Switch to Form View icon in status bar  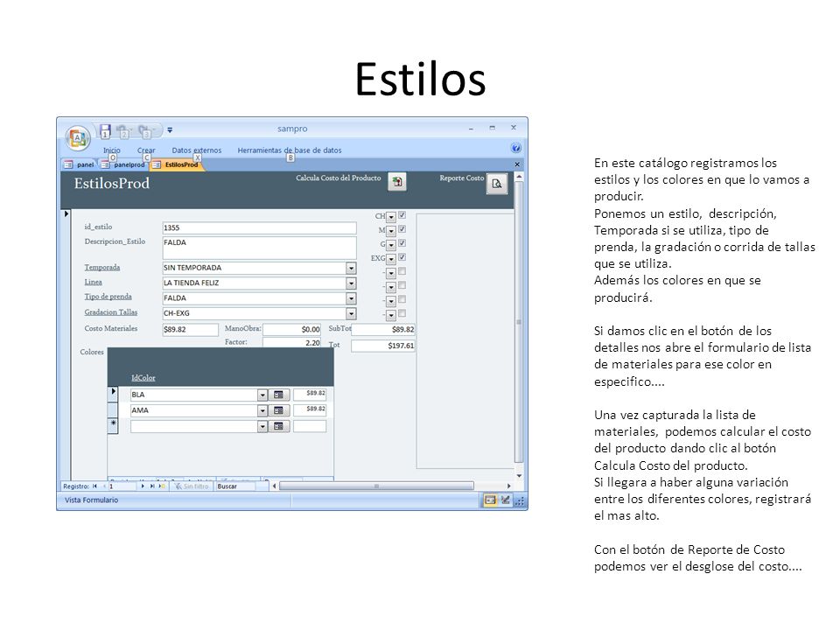click(x=490, y=500)
